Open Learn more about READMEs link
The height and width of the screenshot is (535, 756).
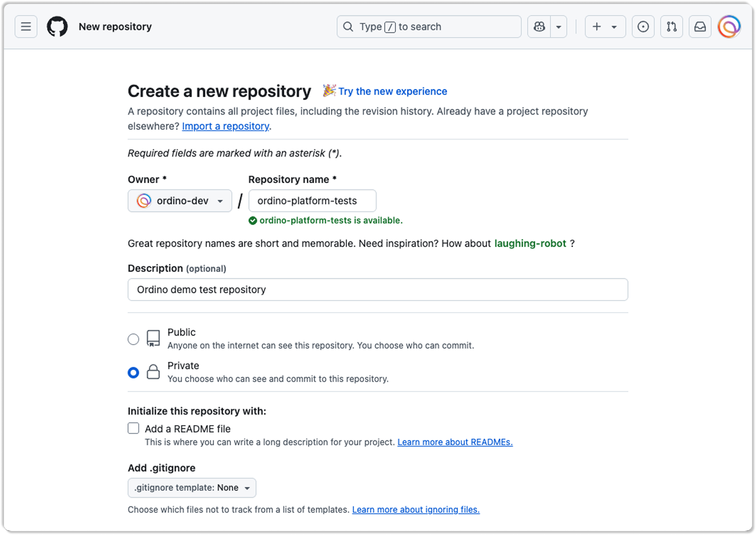click(x=455, y=442)
